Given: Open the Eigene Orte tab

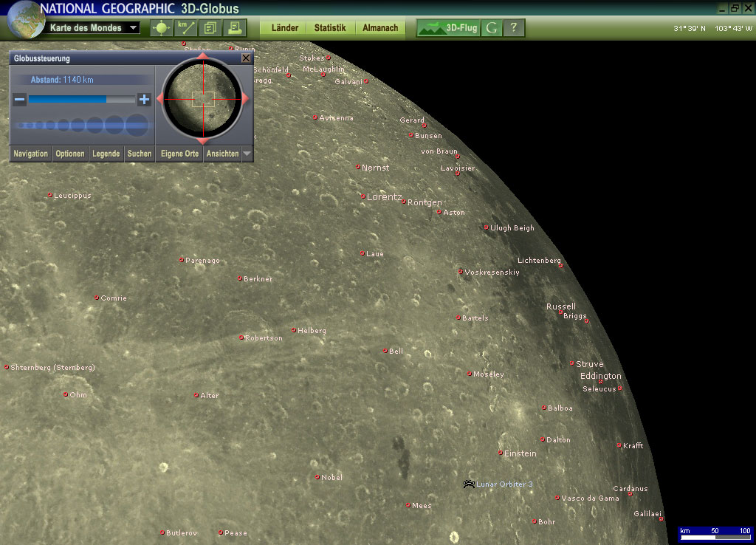Looking at the screenshot, I should [x=179, y=154].
